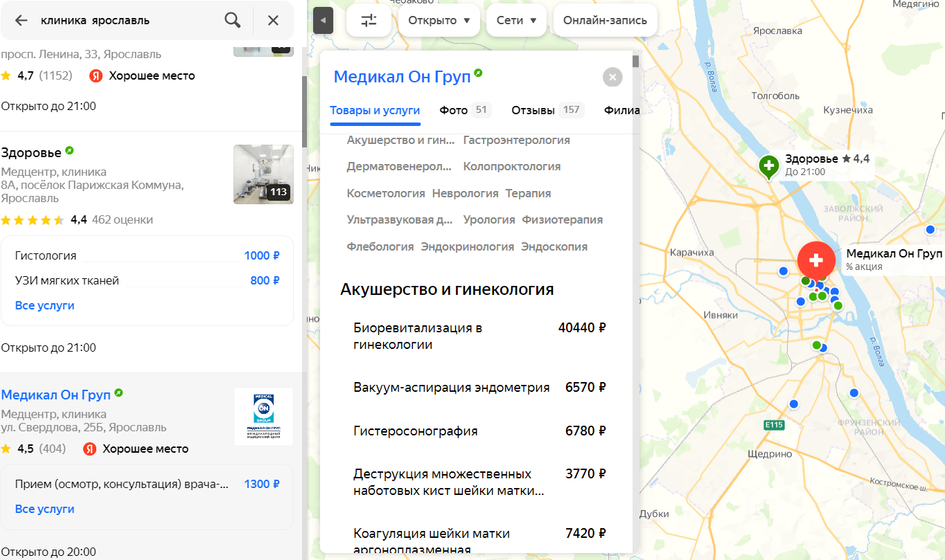
Task: Select the Гастроэнтерология category
Action: (x=517, y=141)
